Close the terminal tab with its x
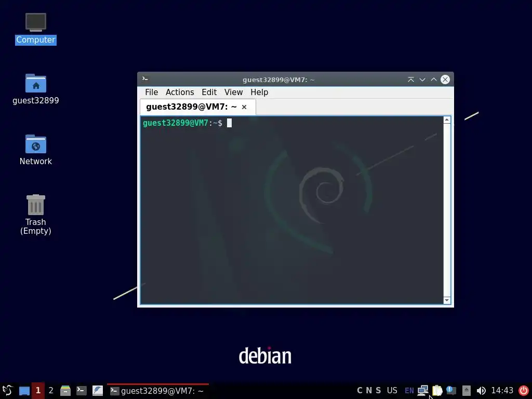This screenshot has height=399, width=532. [244, 107]
